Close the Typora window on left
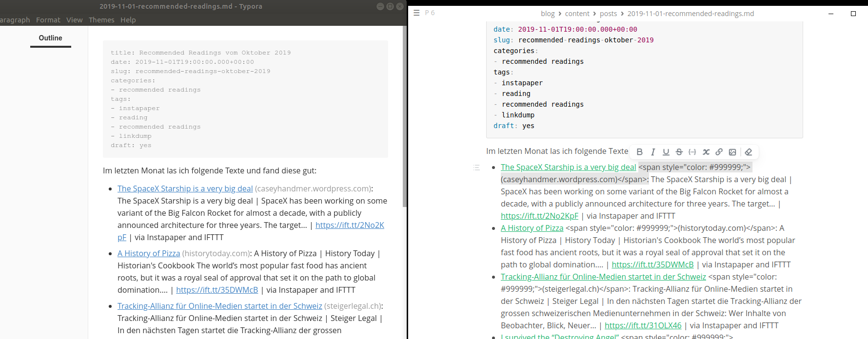 399,6
